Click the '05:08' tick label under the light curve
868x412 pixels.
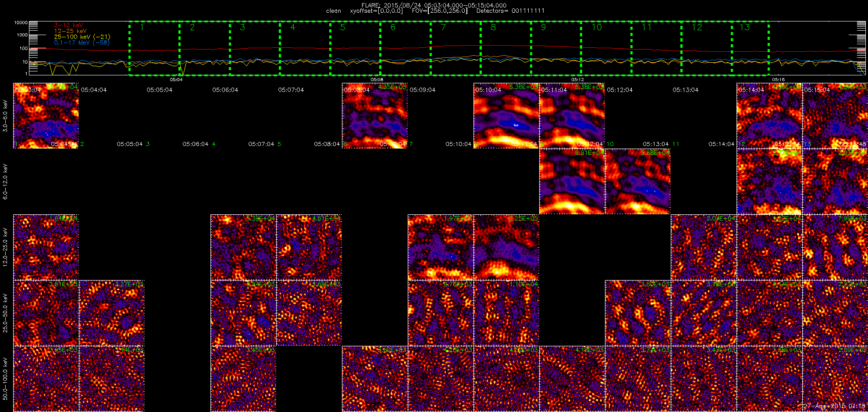[377, 80]
